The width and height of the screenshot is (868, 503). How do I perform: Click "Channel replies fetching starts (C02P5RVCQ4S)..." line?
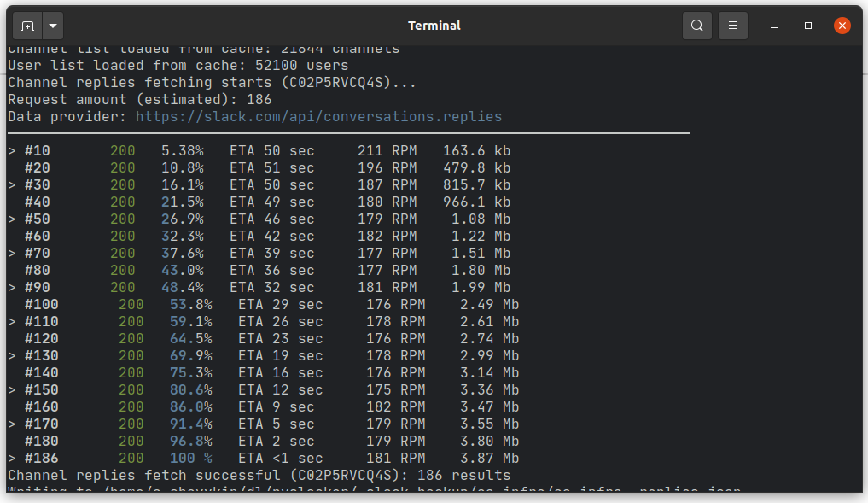pyautogui.click(x=212, y=83)
